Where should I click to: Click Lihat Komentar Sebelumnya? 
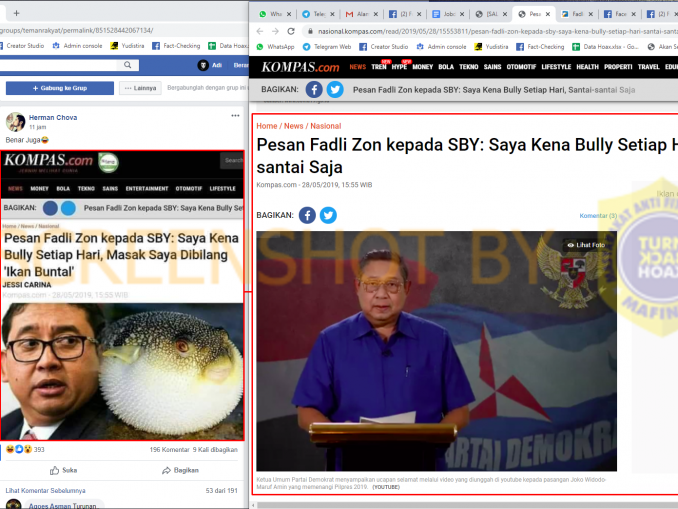point(45,490)
